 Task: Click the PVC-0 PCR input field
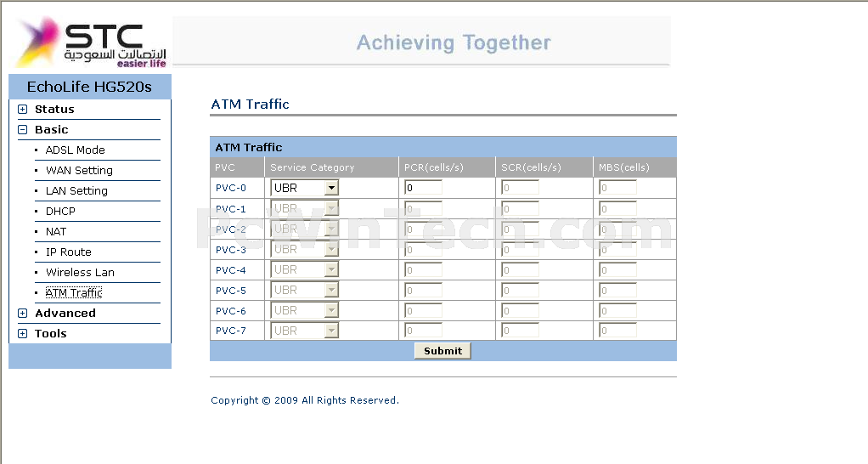(x=424, y=188)
